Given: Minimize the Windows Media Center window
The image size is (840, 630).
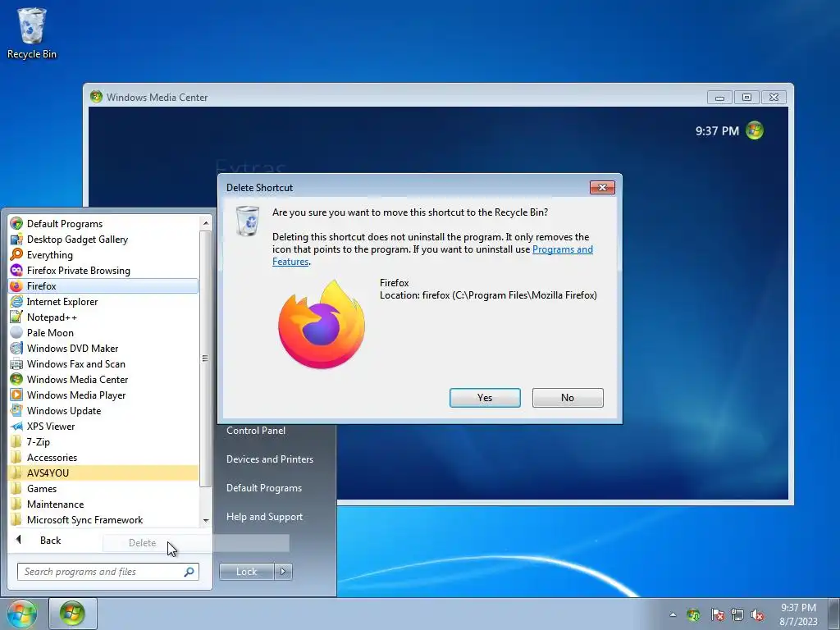Looking at the screenshot, I should click(x=719, y=97).
